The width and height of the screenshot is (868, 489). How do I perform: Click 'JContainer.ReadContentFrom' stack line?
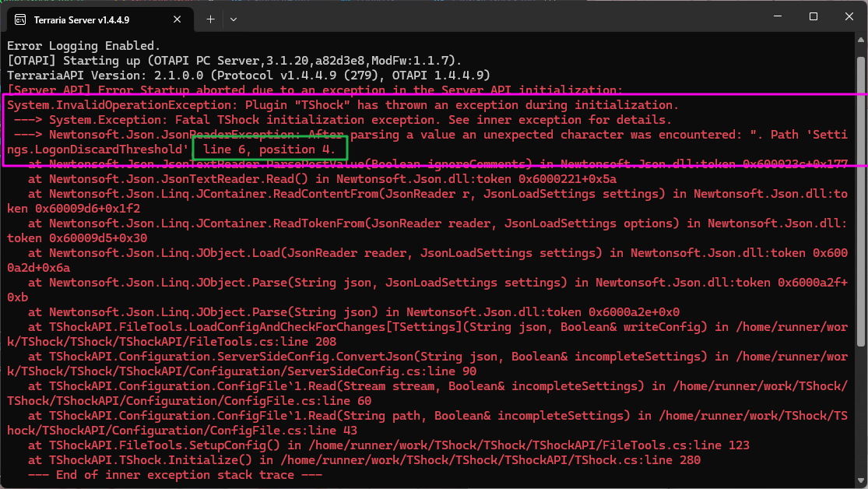pyautogui.click(x=427, y=201)
